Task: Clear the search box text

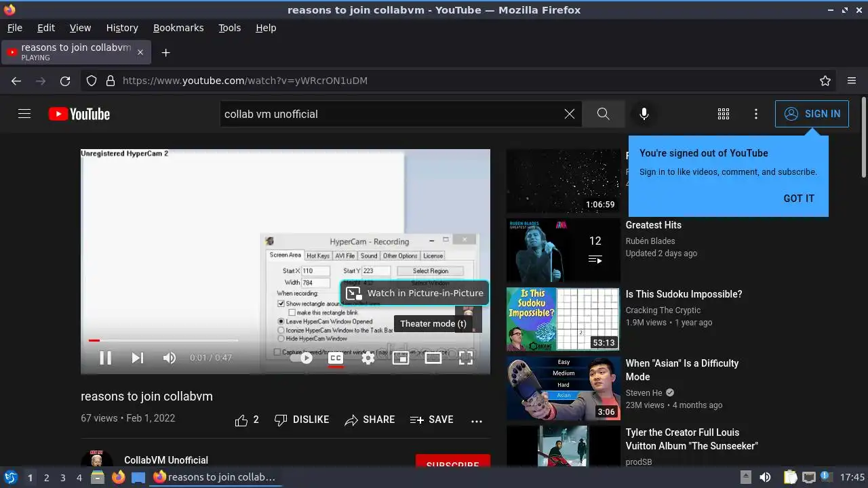Action: 570,114
